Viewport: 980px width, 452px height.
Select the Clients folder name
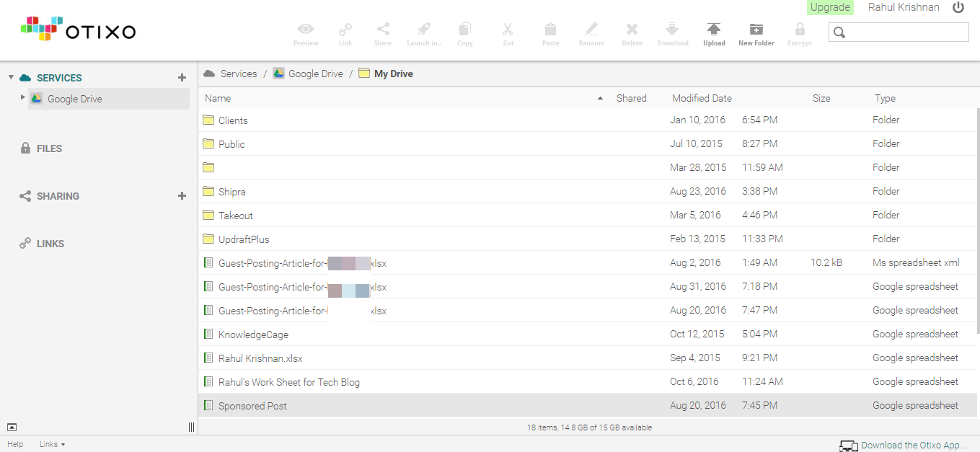[233, 120]
